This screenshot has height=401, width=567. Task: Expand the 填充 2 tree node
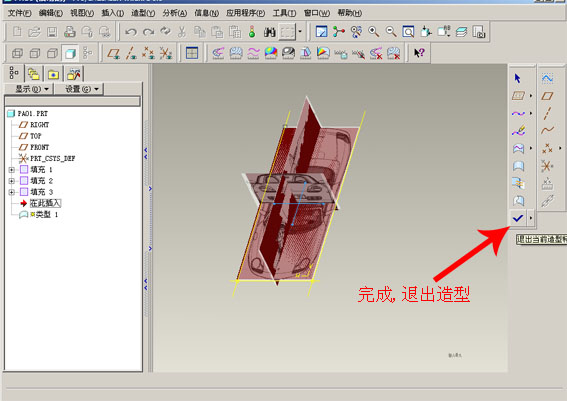coord(12,181)
